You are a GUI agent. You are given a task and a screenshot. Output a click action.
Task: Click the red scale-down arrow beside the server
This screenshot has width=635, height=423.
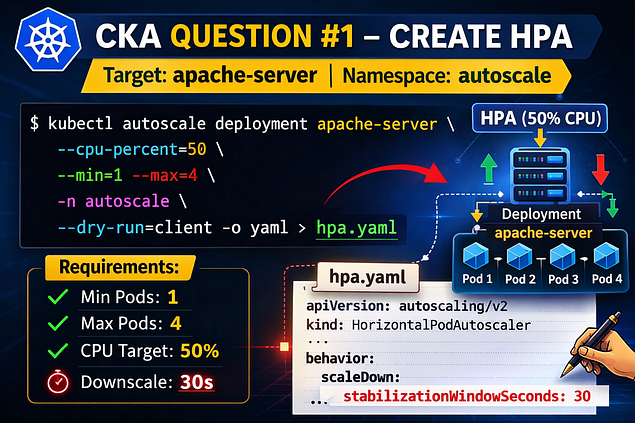(600, 169)
